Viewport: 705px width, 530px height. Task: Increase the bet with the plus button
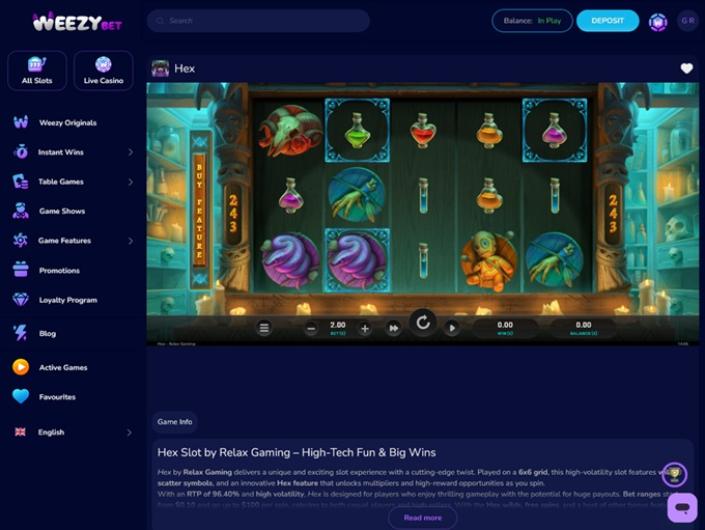click(365, 329)
